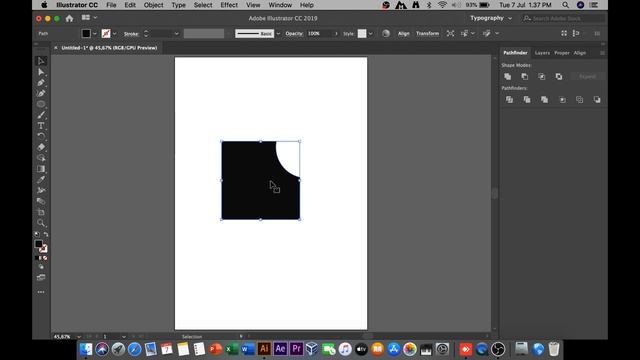Select the Zoom magnifier tool

point(41,222)
